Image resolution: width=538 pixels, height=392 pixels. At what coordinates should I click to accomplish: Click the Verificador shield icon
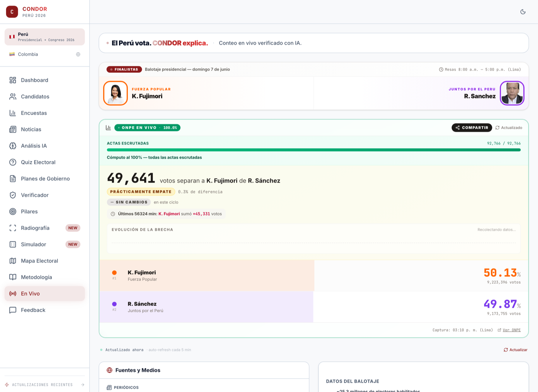(x=13, y=195)
